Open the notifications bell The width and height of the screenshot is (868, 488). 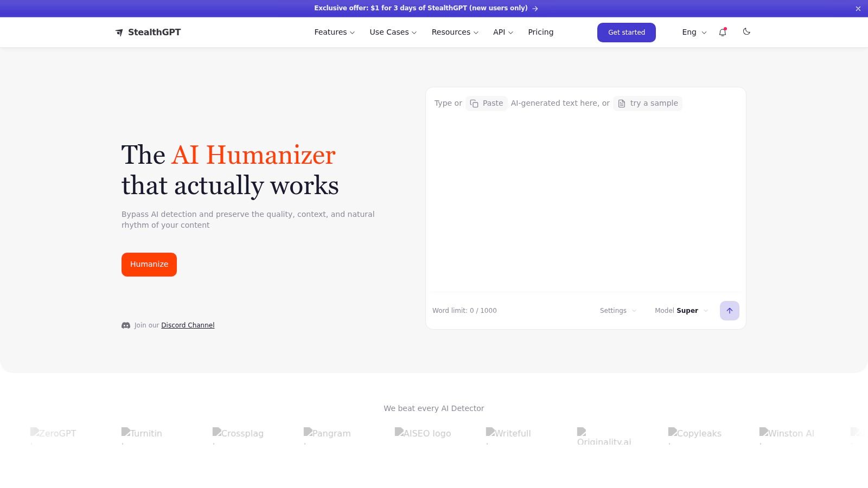[x=723, y=32]
